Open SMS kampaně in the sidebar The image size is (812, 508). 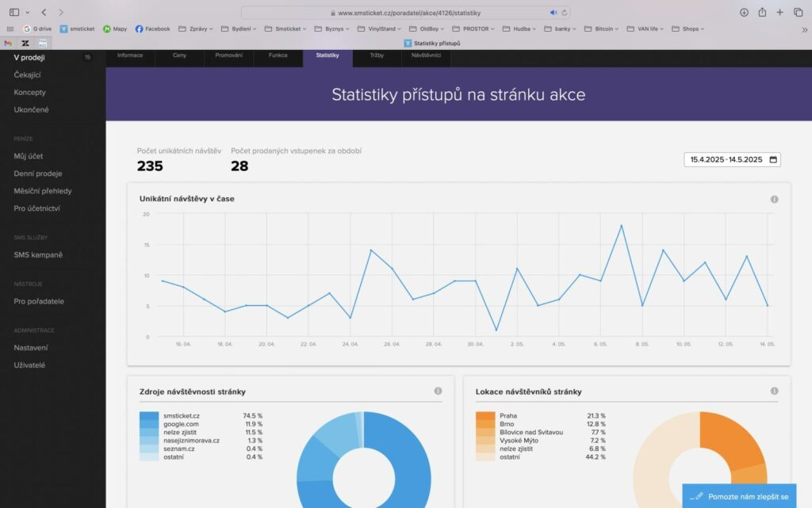[x=39, y=254]
